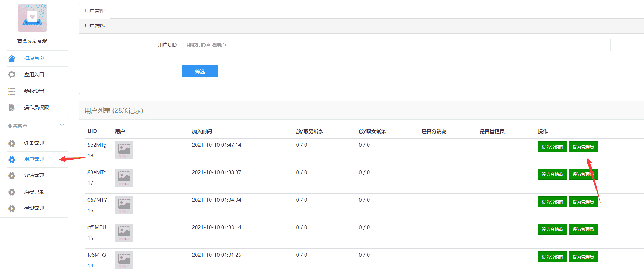Set user fc6MTQ as 分销商
The image size is (644, 276).
click(x=552, y=257)
